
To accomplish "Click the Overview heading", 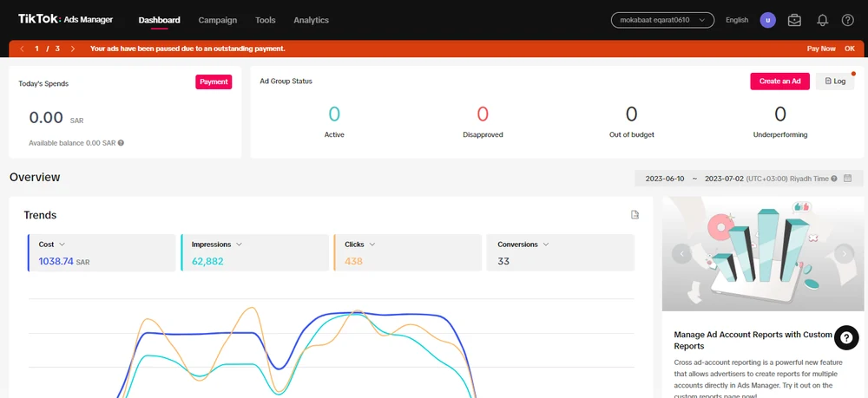I will tap(35, 178).
